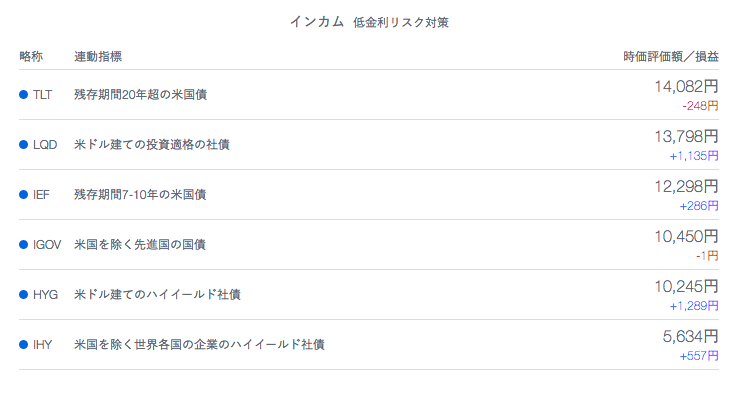The width and height of the screenshot is (740, 399).
Task: Click the blue dot next to IGOV
Action: point(24,245)
